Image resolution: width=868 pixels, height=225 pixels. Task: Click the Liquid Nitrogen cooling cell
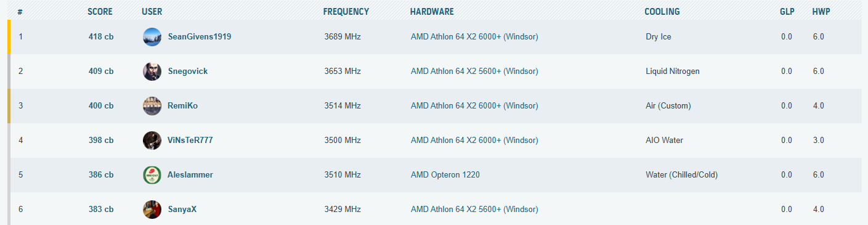tap(673, 72)
